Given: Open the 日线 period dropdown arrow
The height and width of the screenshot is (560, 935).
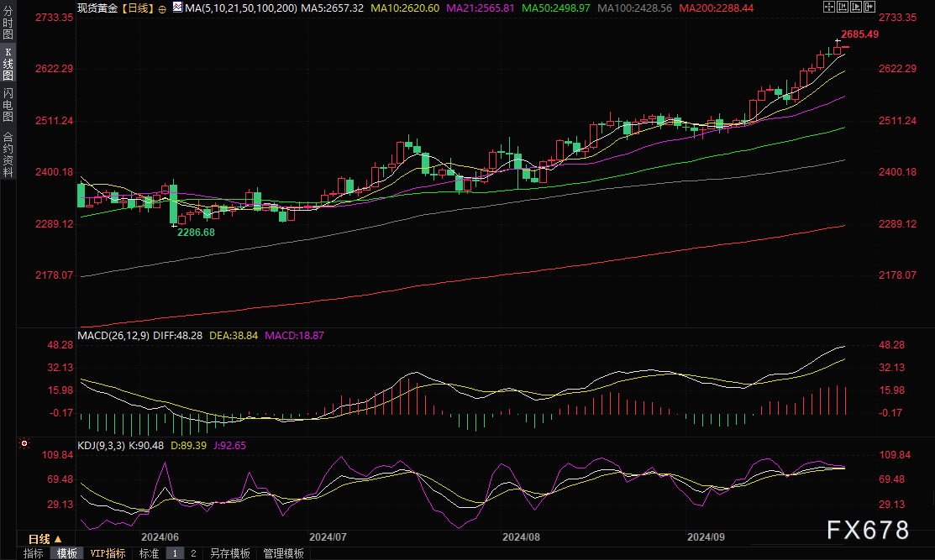Looking at the screenshot, I should [58, 539].
